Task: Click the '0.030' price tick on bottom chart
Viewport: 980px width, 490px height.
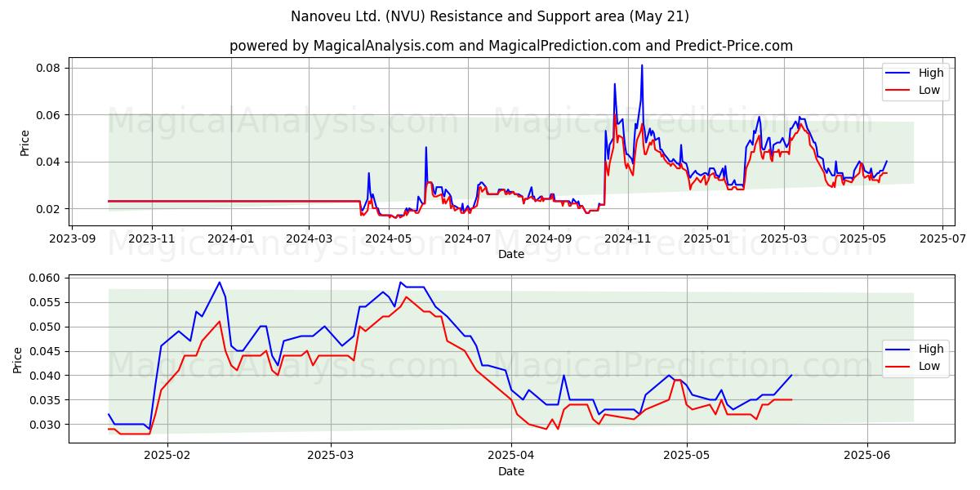Action: click(x=47, y=425)
